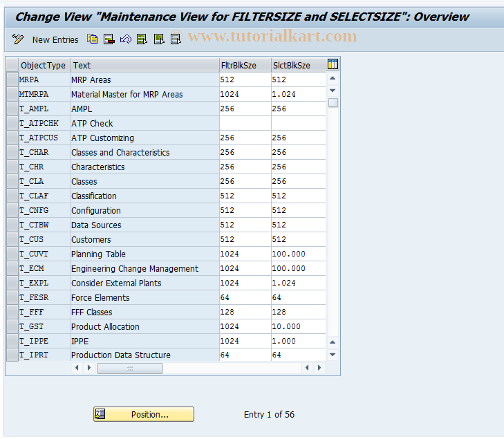Click the SlctBlkSze column header
This screenshot has width=504, height=439.
click(298, 65)
